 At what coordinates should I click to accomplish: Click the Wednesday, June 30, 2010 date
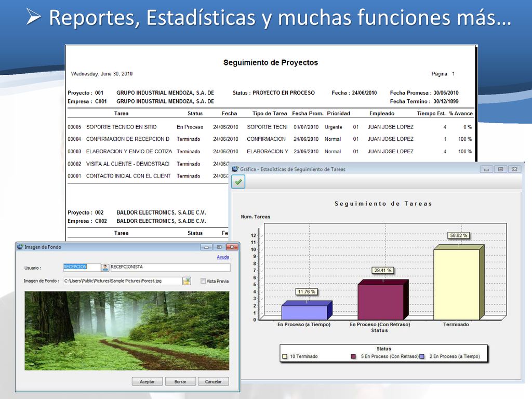(x=101, y=74)
